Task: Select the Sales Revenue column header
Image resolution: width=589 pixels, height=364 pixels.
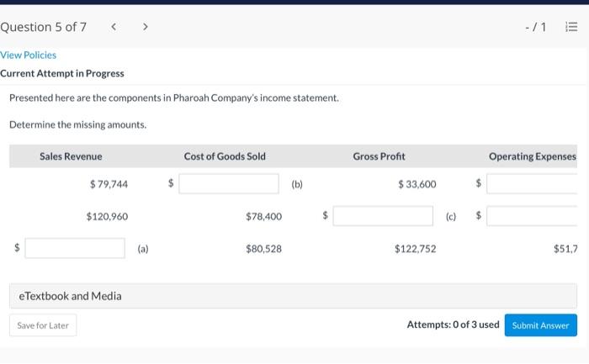Action: (x=71, y=156)
